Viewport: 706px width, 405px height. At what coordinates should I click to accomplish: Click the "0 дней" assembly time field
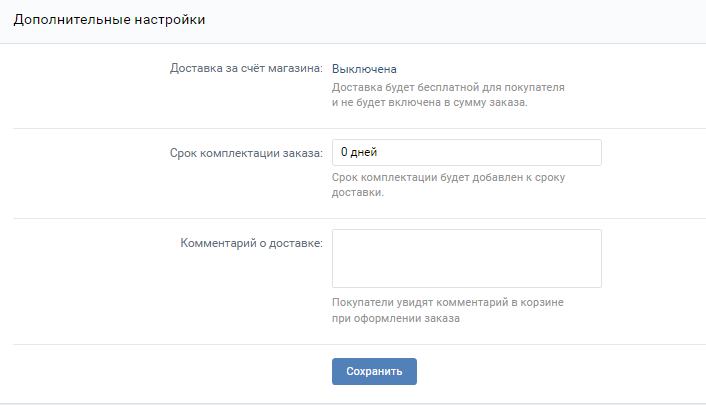point(466,152)
